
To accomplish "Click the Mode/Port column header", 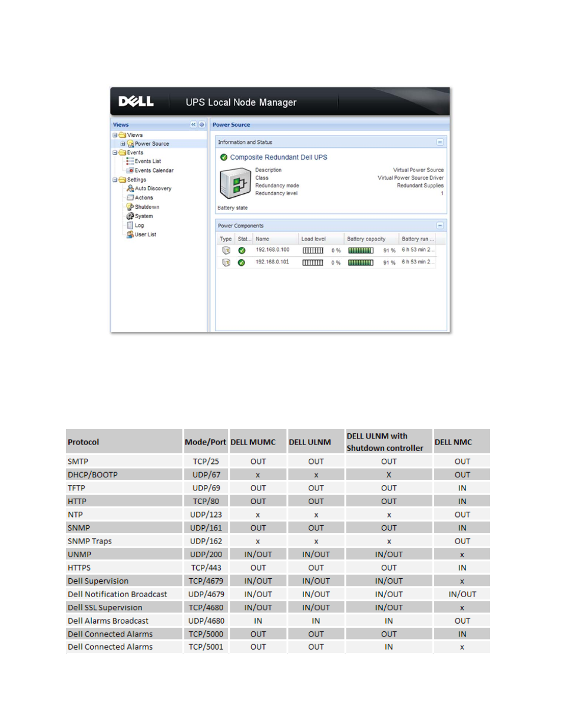I will pos(206,442).
